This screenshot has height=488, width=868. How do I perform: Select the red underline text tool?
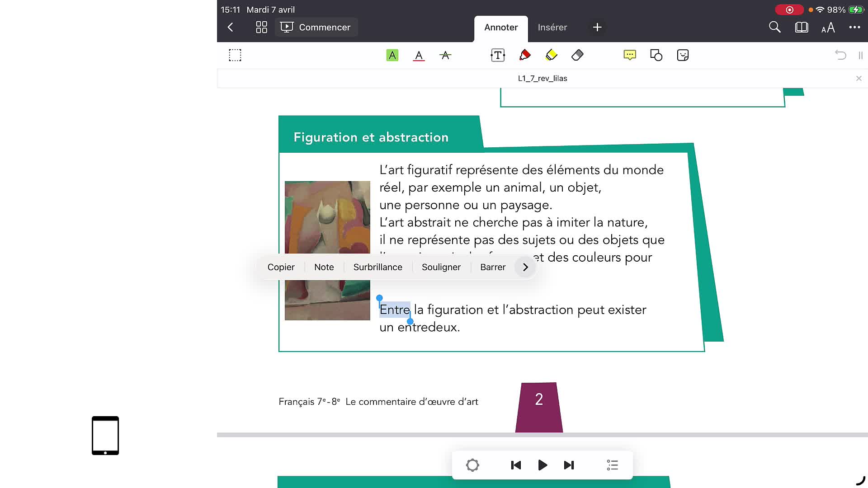pos(419,55)
